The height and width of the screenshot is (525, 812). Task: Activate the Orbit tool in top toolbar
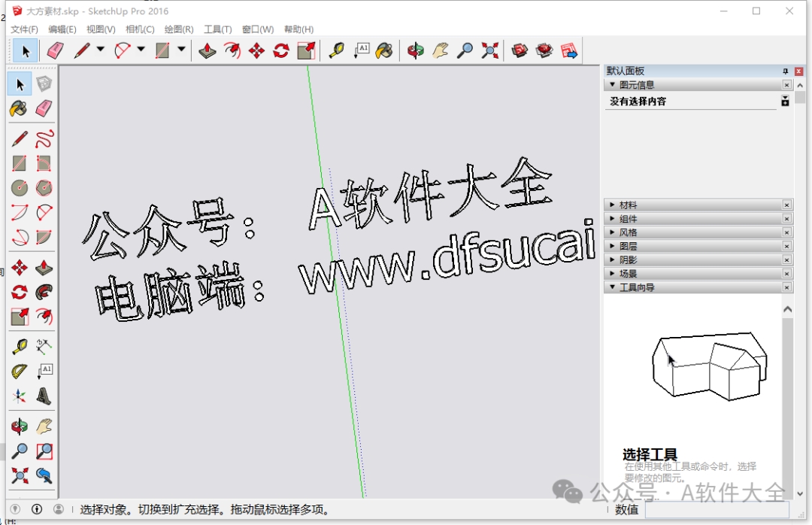click(x=416, y=50)
